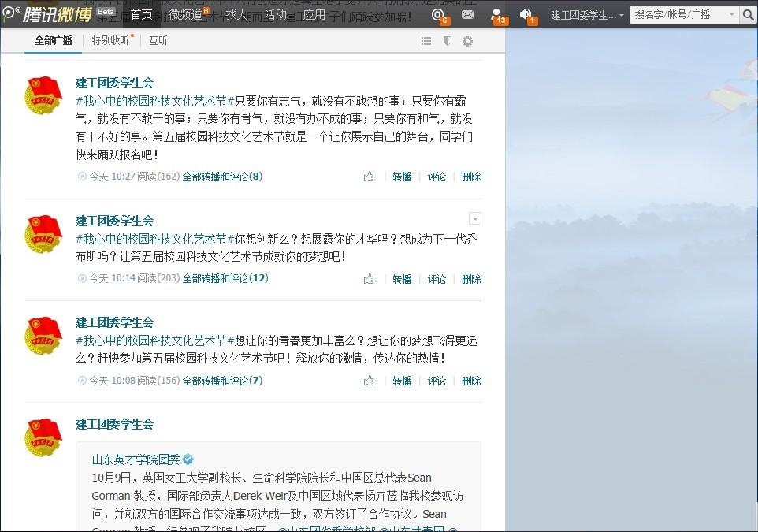Open the @ mentions notifications icon
Screen dimensions: 758x532
pyautogui.click(x=438, y=14)
